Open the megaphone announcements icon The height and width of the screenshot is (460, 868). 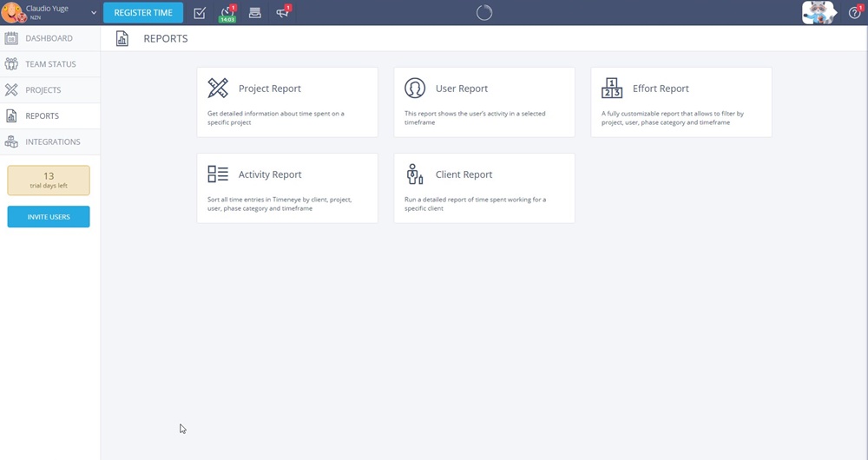(282, 13)
